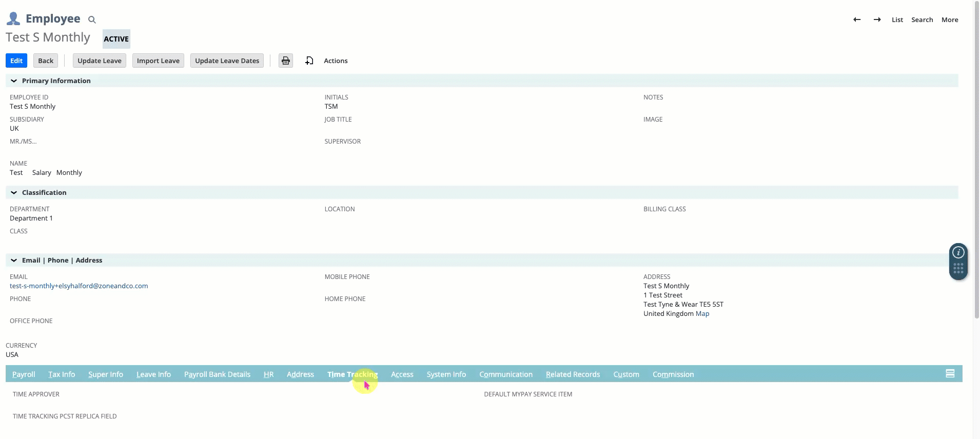This screenshot has height=439, width=980.
Task: Click the vertical page scrollbar
Action: pos(976,159)
